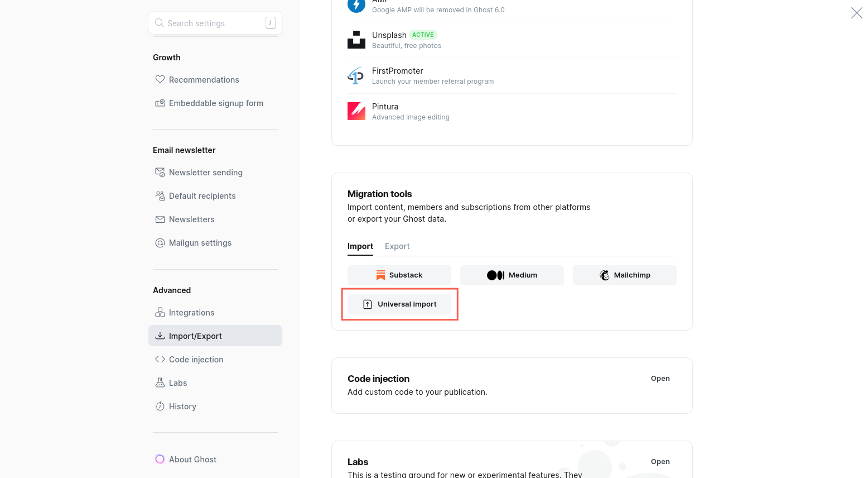This screenshot has height=478, width=868.
Task: Click the Default recipients people icon
Action: point(160,196)
